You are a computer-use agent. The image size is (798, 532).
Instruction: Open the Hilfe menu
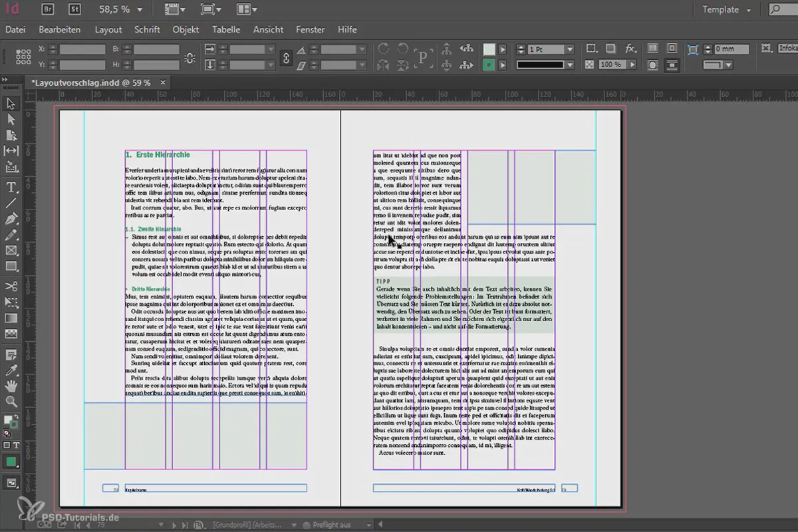tap(347, 30)
